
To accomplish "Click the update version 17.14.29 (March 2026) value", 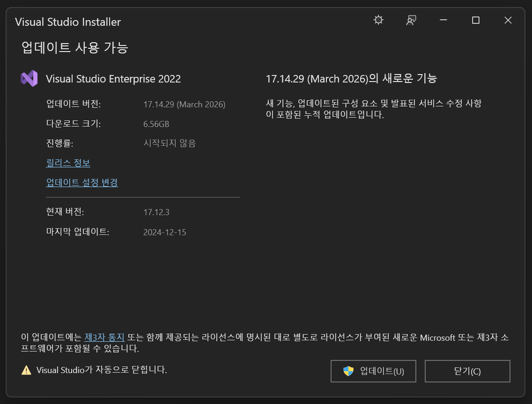I will click(184, 104).
